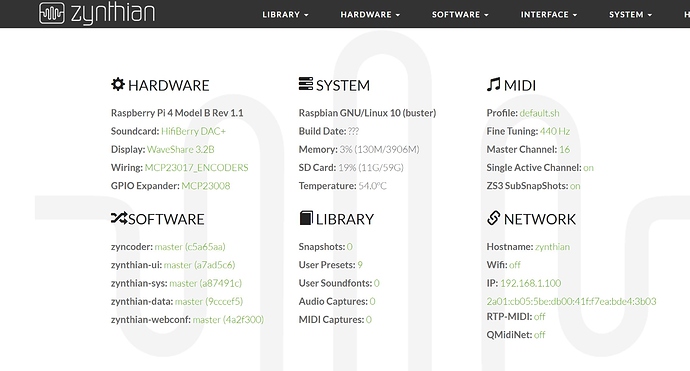690x371 pixels.
Task: Click 'Raspbian GNU/Linux 10 (buster)' text
Action: (x=367, y=113)
